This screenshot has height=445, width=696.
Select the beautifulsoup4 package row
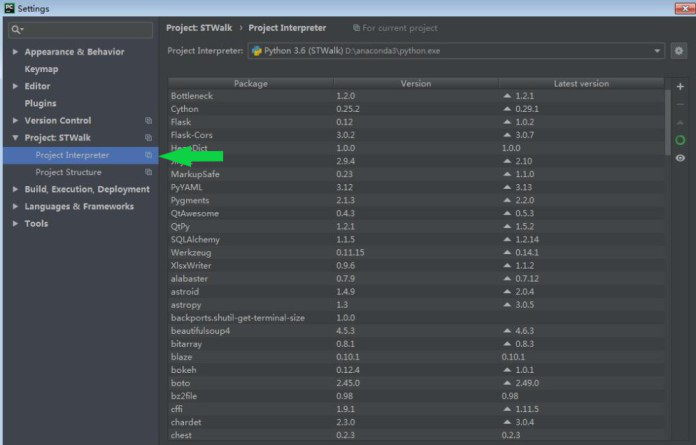click(x=416, y=331)
